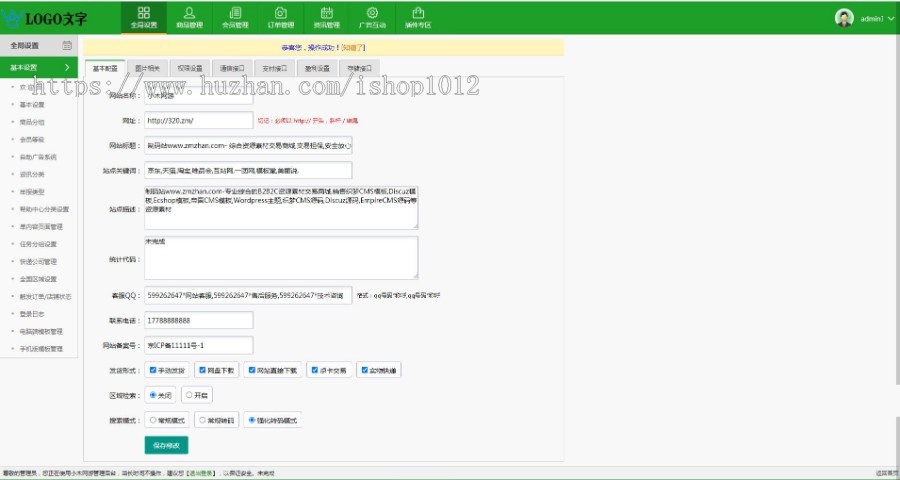The width and height of the screenshot is (900, 480).
Task: Open 全国区域设置 in the sidebar
Action: pyautogui.click(x=38, y=279)
